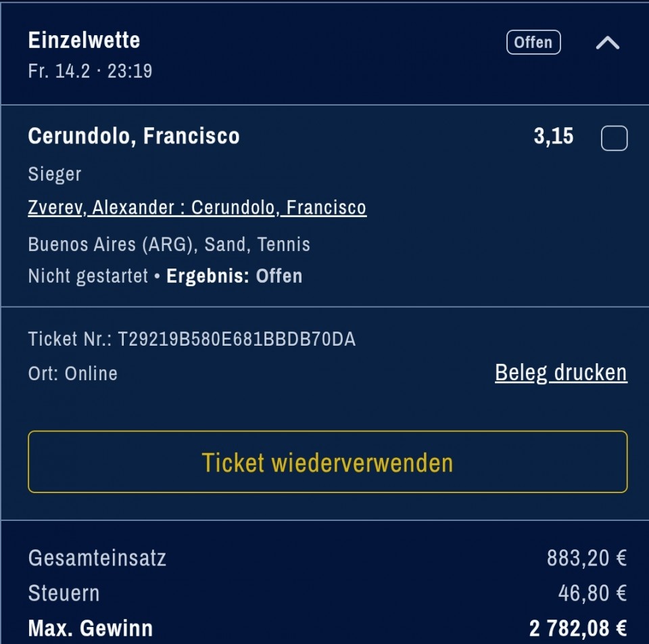Click the Offen status badge

pyautogui.click(x=533, y=42)
